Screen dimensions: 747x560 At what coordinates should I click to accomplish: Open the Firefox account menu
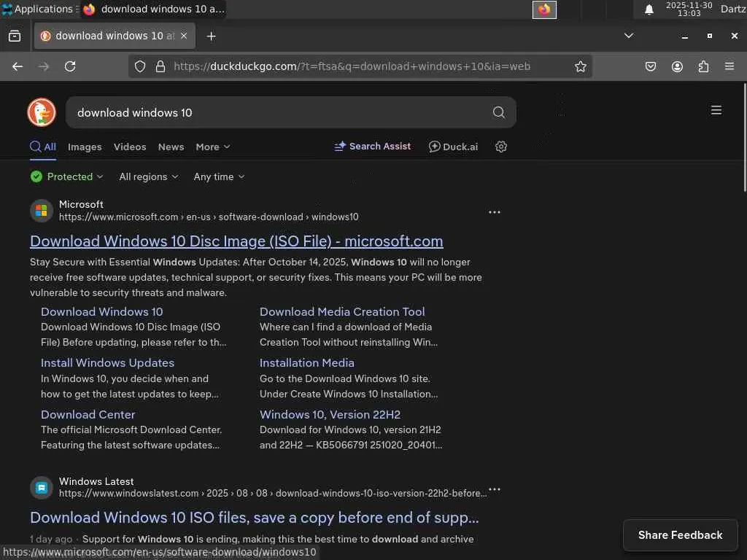click(677, 66)
